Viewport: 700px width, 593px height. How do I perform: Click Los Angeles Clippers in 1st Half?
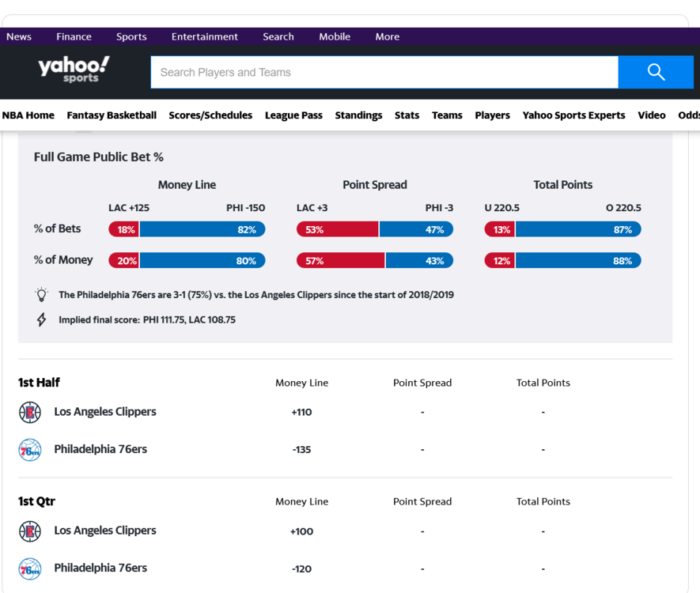(x=105, y=412)
